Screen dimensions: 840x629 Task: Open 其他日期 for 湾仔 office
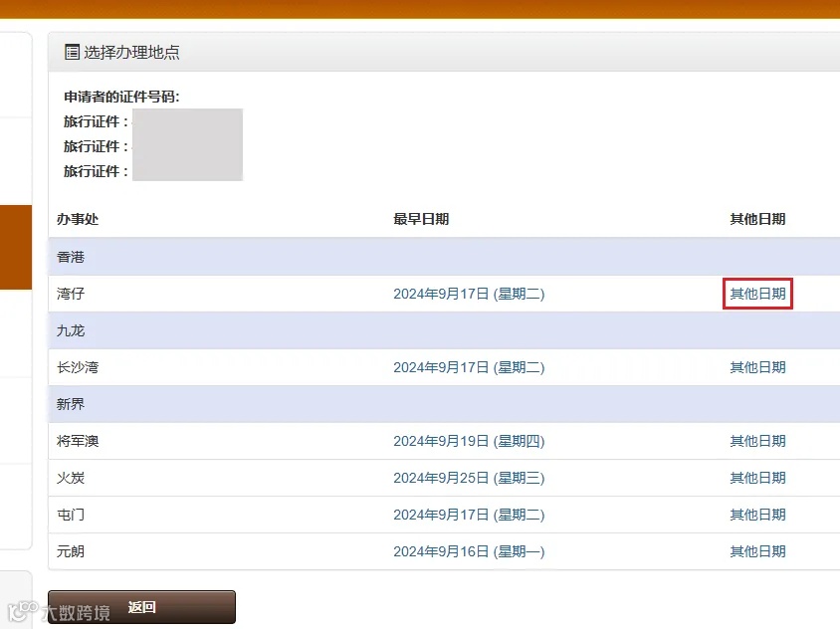757,294
